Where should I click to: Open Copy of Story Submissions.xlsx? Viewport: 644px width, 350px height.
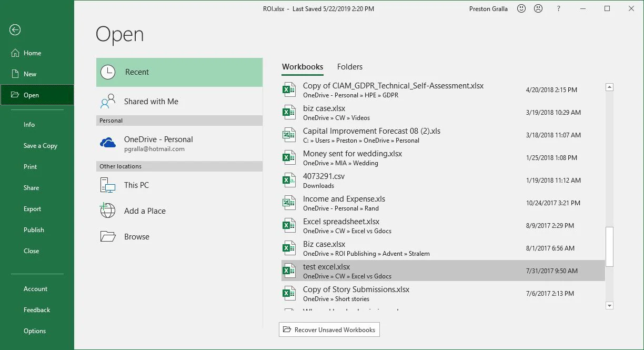[x=443, y=293]
